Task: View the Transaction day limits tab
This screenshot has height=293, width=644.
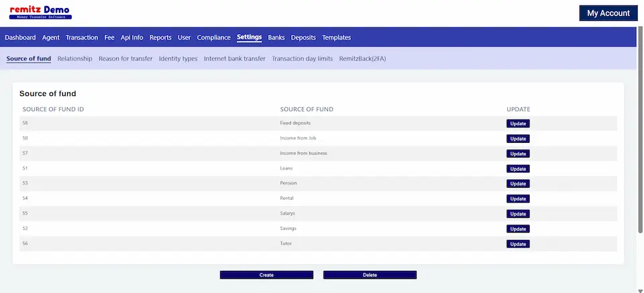Action: click(302, 58)
